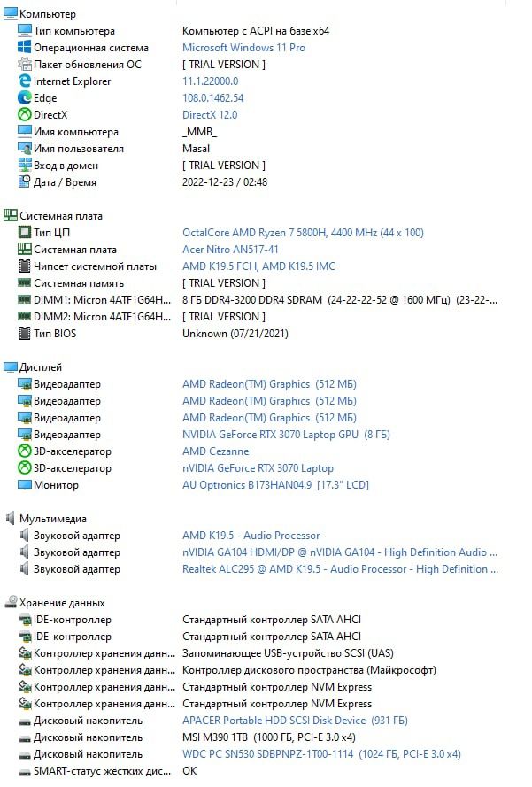
Task: Open the nVIDIA GA104 HDMI/DP audio link
Action: [340, 552]
